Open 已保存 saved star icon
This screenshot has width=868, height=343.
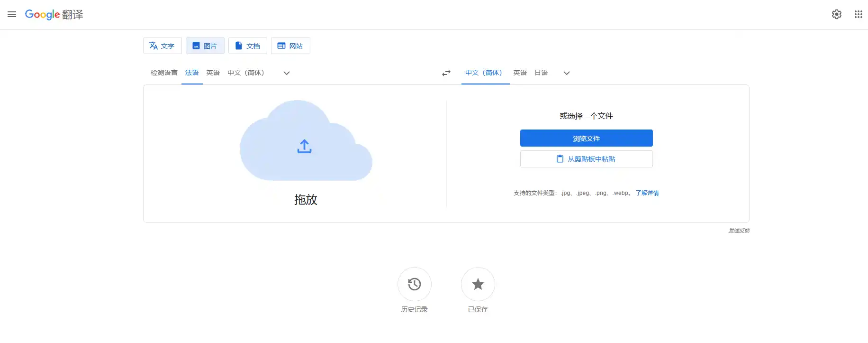pos(478,284)
